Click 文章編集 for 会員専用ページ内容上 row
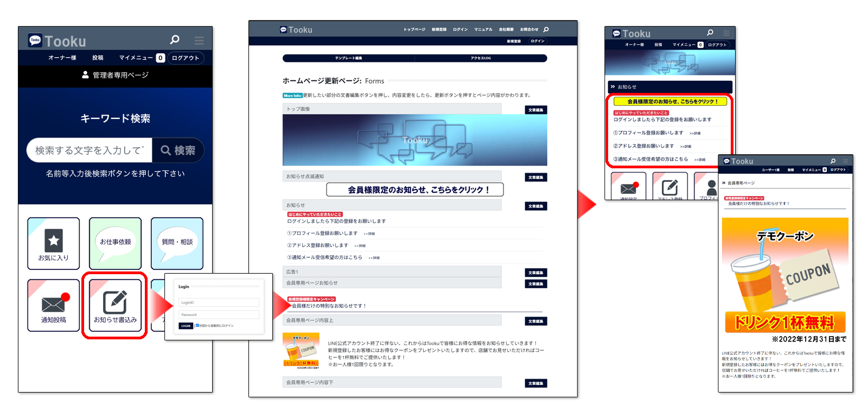The width and height of the screenshot is (868, 411). tap(536, 321)
